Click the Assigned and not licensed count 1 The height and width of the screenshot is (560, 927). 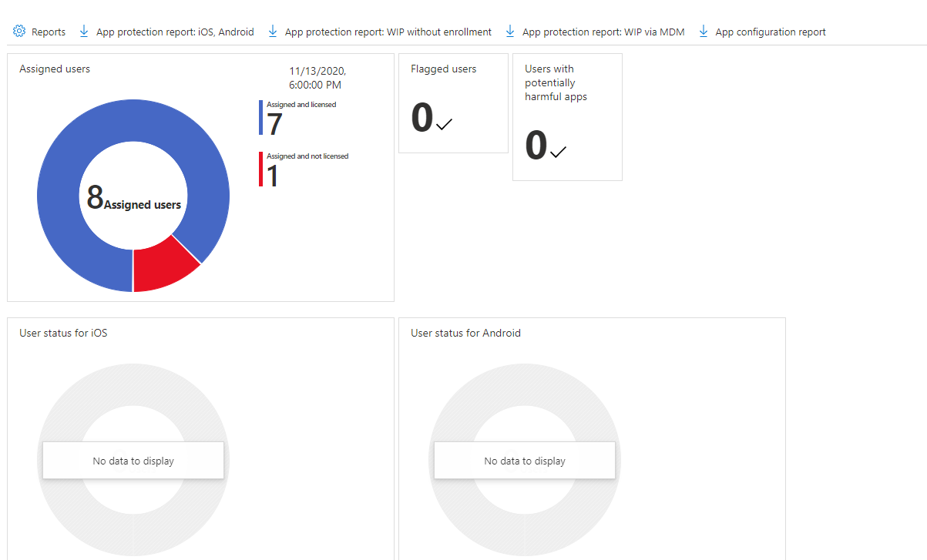click(x=273, y=176)
